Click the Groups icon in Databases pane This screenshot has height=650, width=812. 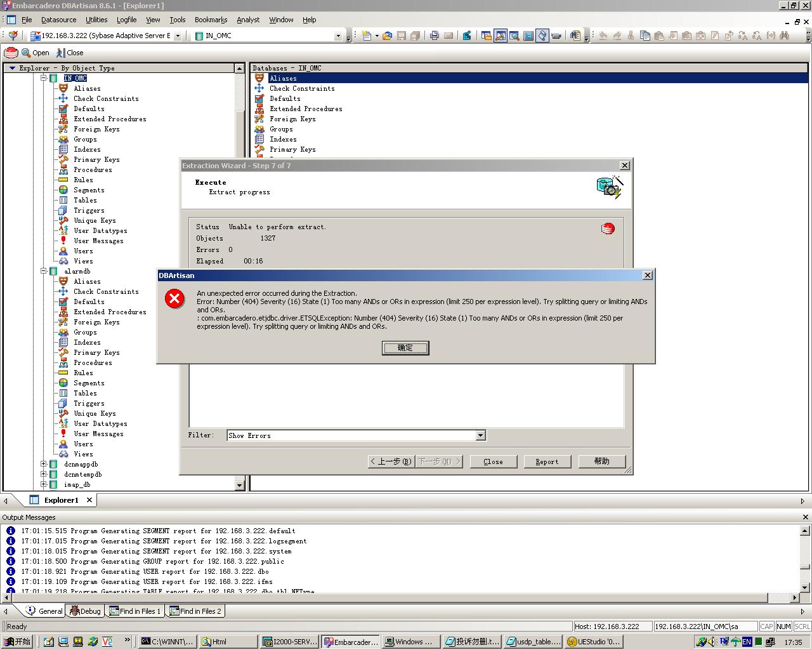pyautogui.click(x=259, y=129)
